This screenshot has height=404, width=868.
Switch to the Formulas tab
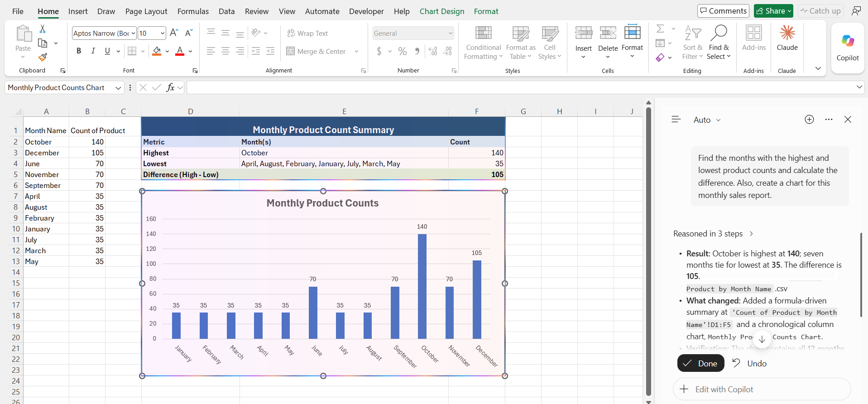[193, 11]
